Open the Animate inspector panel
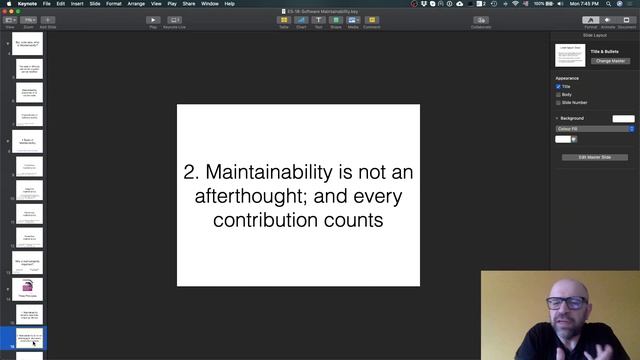Screen dimensions: 640x360 tap(608, 20)
